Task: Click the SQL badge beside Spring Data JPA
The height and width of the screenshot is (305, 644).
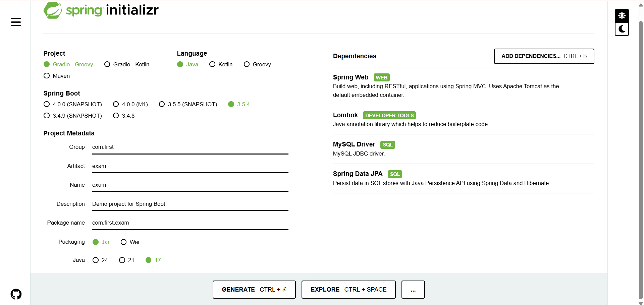Action: pyautogui.click(x=395, y=174)
